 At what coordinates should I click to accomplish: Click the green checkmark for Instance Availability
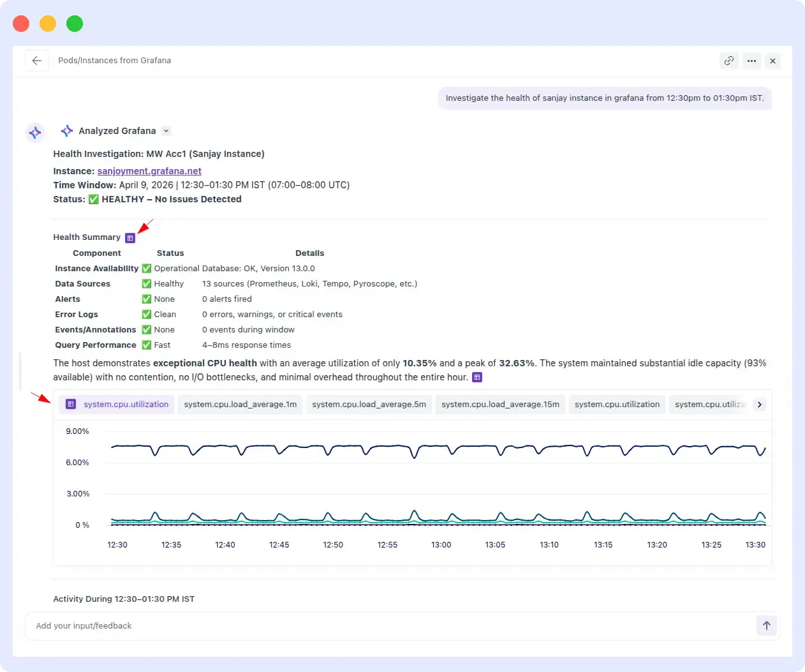pos(147,269)
